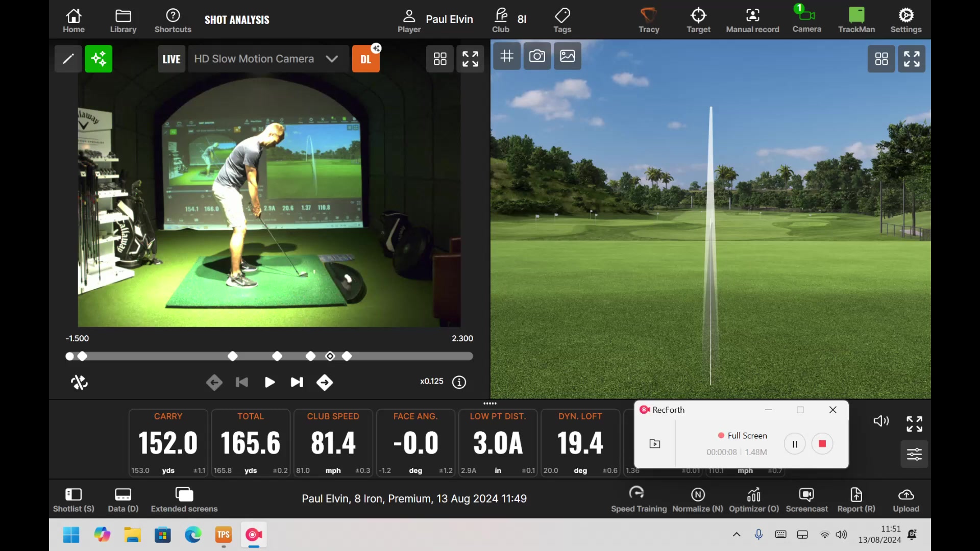
Task: Pause the RecForth recording
Action: (x=794, y=444)
